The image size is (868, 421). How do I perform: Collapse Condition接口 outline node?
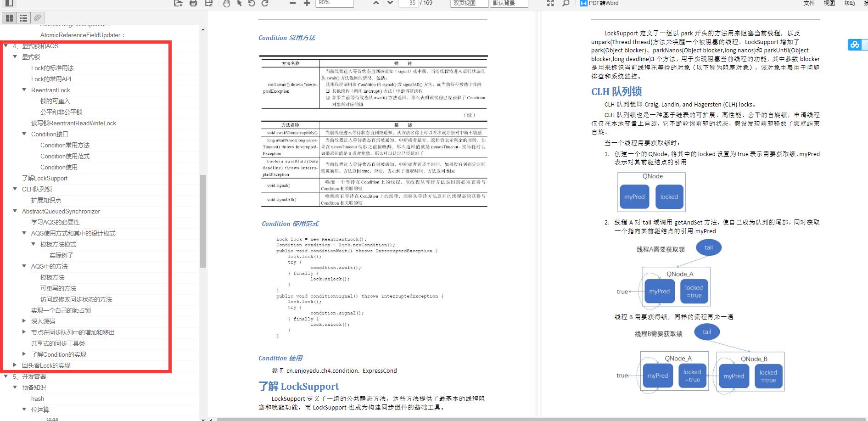pos(24,134)
